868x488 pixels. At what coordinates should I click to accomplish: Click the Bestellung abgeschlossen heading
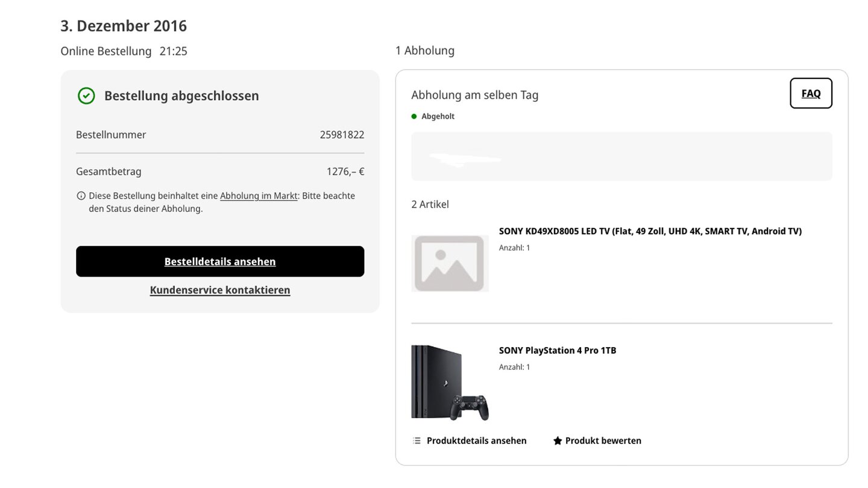click(181, 96)
